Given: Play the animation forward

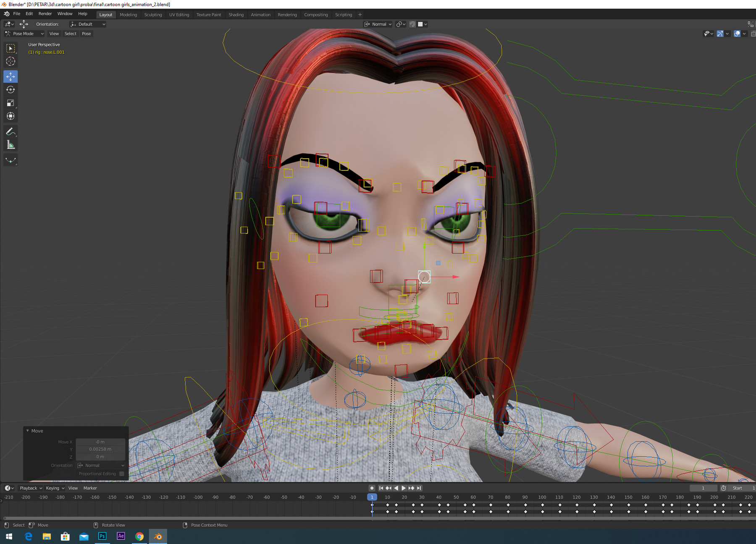Looking at the screenshot, I should click(x=403, y=488).
